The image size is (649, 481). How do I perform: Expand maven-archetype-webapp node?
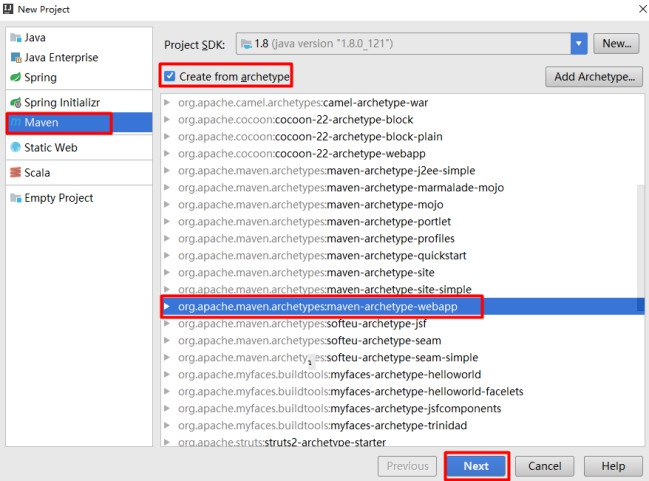click(x=167, y=306)
